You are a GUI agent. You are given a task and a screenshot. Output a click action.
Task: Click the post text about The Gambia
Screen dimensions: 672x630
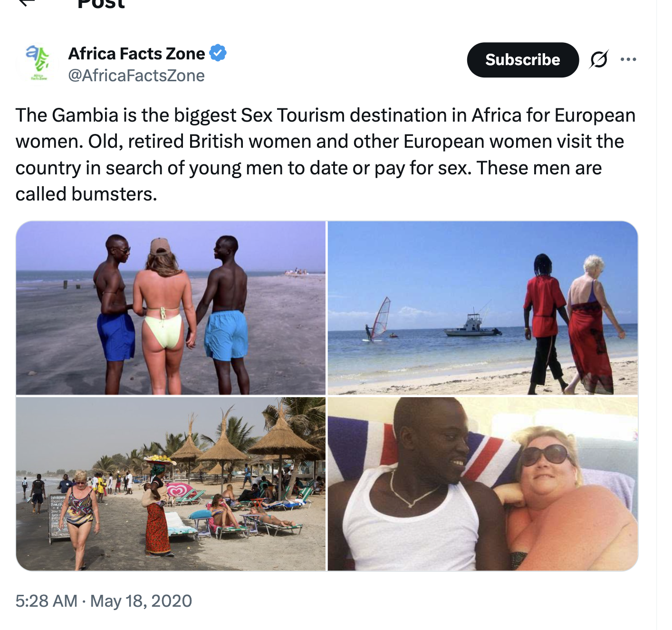point(325,154)
